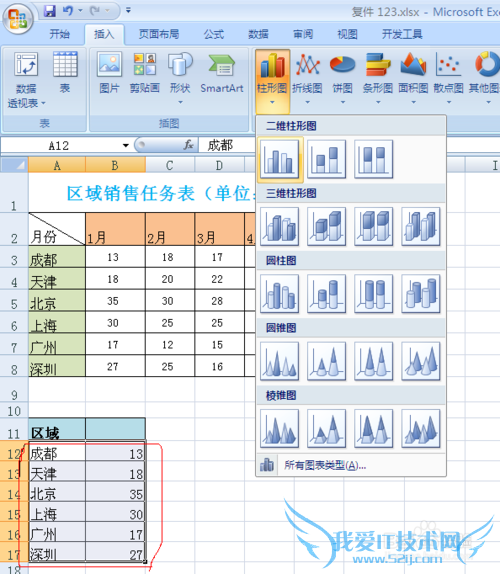Undo the last action
Image resolution: width=500 pixels, height=574 pixels.
(x=68, y=11)
